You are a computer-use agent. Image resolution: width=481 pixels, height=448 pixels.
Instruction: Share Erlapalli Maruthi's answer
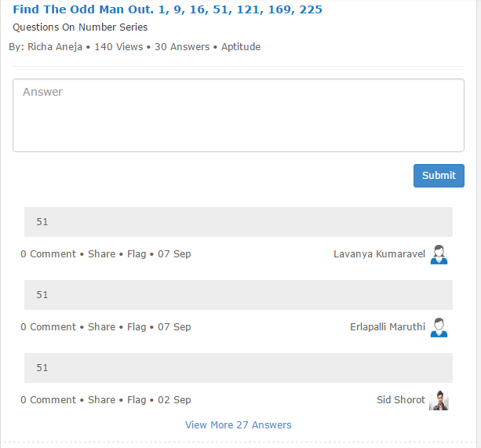point(101,327)
